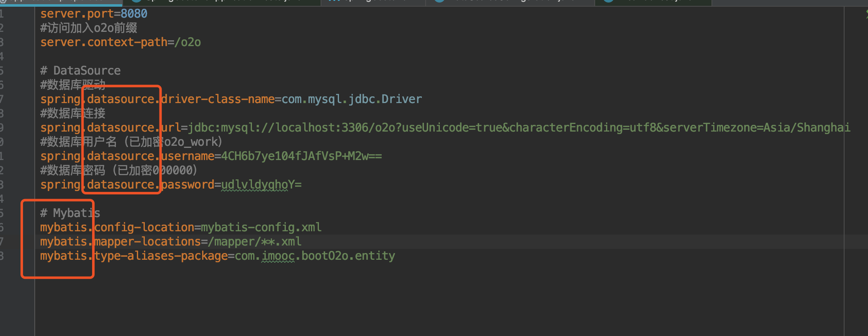The image size is (868, 336).
Task: Click the mybatis.config-location key
Action: [117, 227]
